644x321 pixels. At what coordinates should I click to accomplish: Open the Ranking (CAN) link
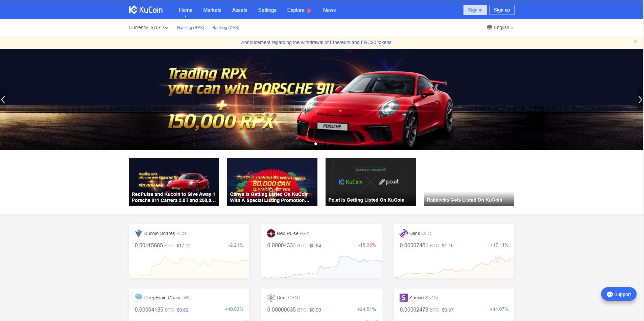226,28
